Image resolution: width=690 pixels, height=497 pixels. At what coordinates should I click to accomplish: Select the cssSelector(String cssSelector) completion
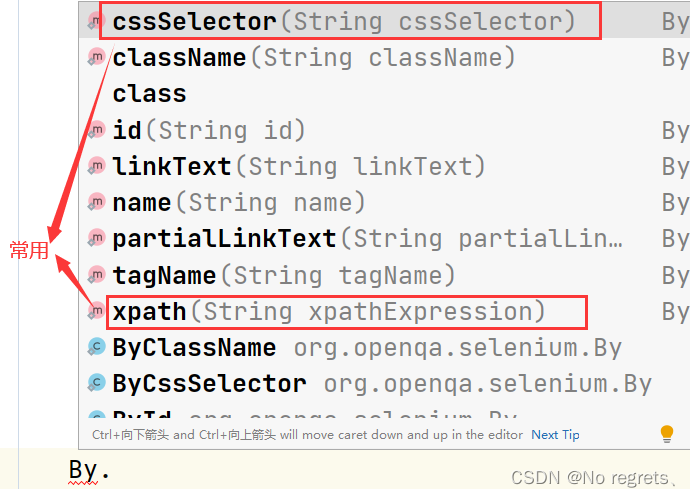pos(384,21)
